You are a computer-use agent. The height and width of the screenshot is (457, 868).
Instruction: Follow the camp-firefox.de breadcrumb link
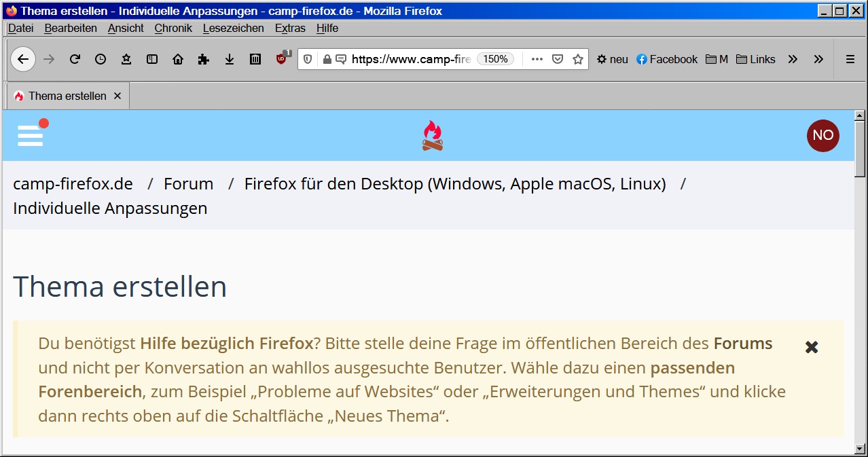pyautogui.click(x=73, y=184)
